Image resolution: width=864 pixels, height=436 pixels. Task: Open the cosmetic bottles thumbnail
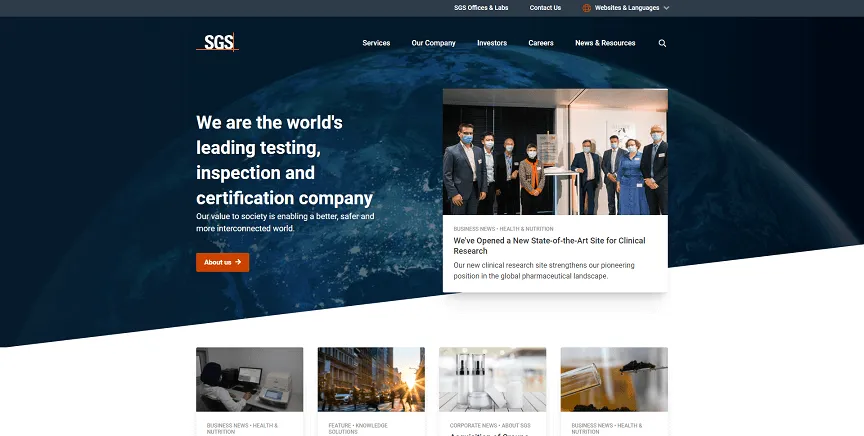(493, 379)
